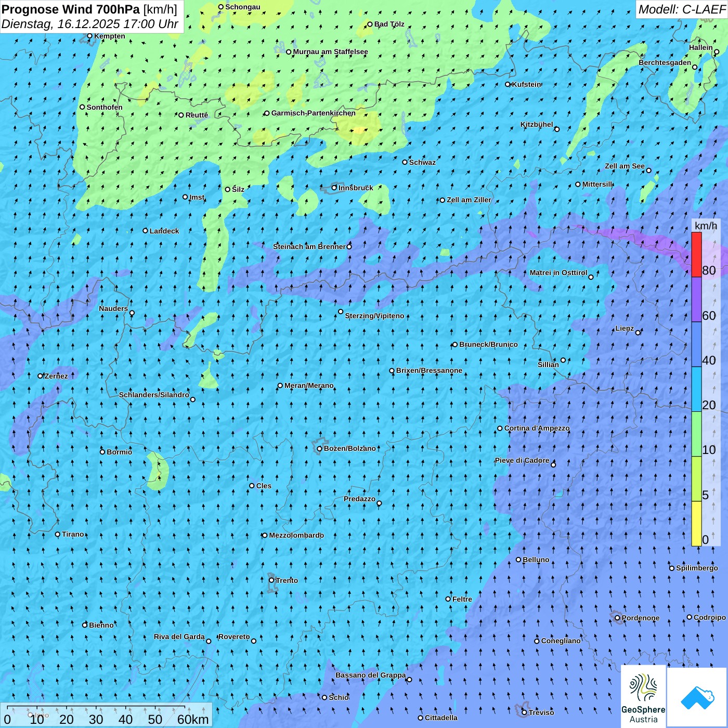Click the Schlanders/Silandro label
Screen dimensions: 728x728
point(154,395)
